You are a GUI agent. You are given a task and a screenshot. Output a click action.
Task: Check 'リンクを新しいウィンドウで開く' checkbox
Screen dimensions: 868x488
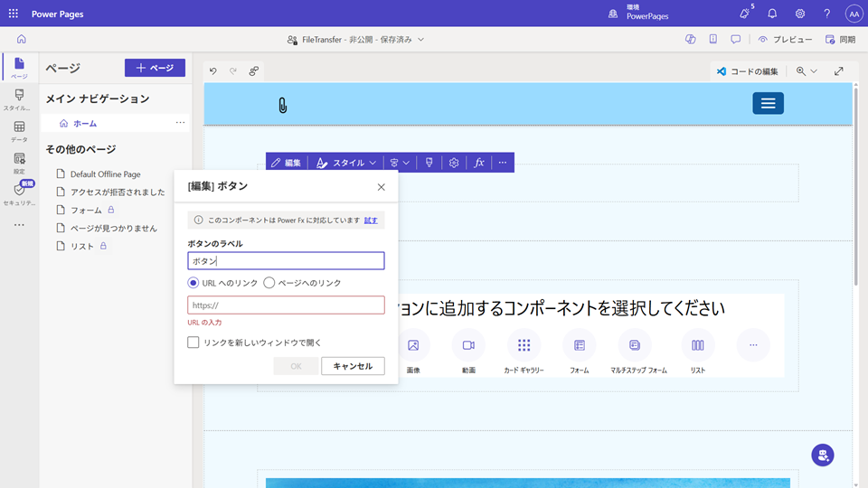[193, 343]
